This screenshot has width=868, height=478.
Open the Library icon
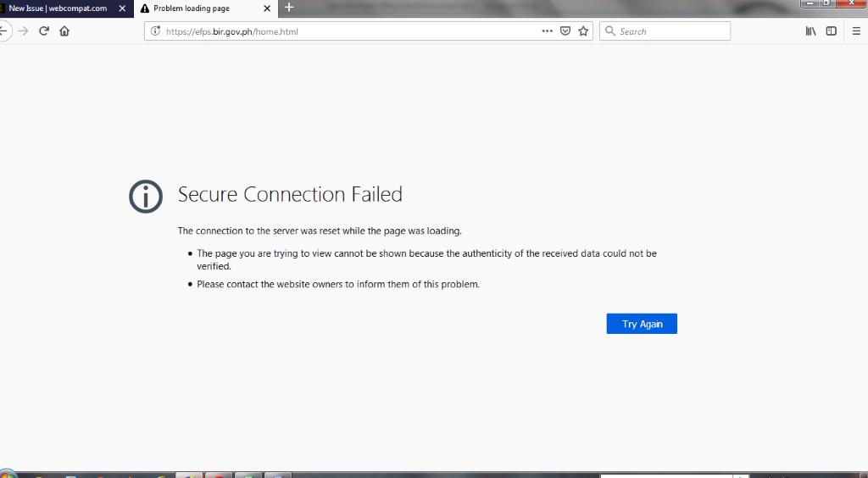[x=812, y=31]
